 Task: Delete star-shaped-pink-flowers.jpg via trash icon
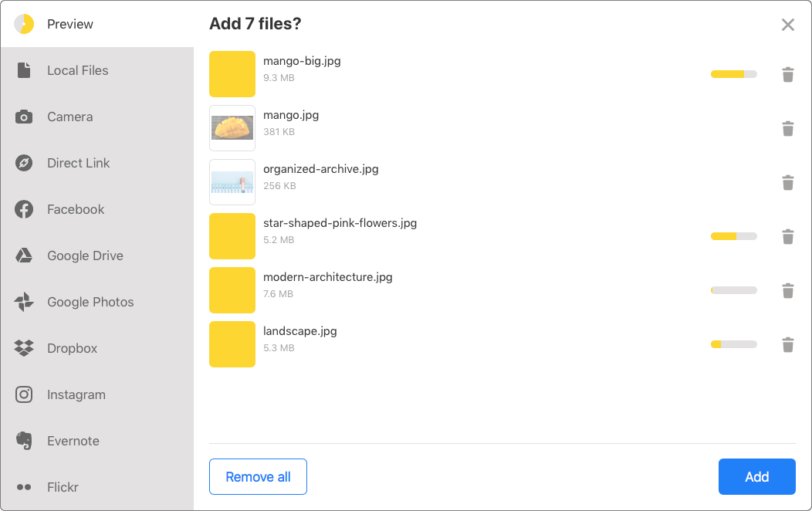[x=787, y=237]
